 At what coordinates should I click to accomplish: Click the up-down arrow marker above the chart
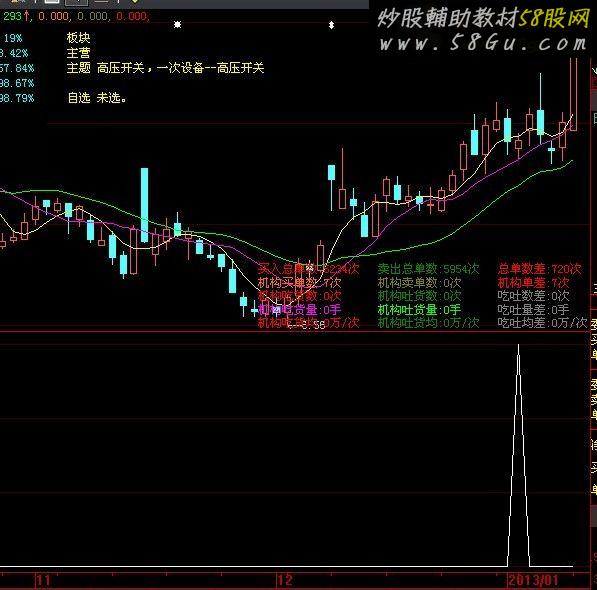click(331, 25)
